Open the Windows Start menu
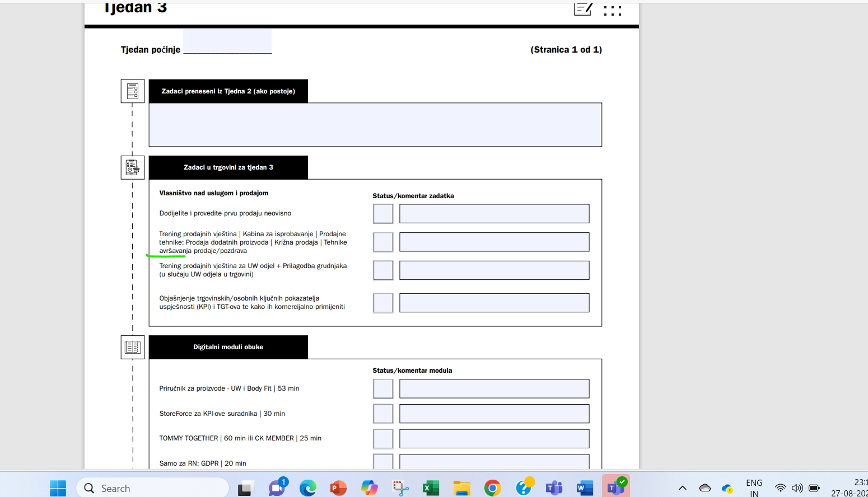This screenshot has height=497, width=868. click(58, 488)
